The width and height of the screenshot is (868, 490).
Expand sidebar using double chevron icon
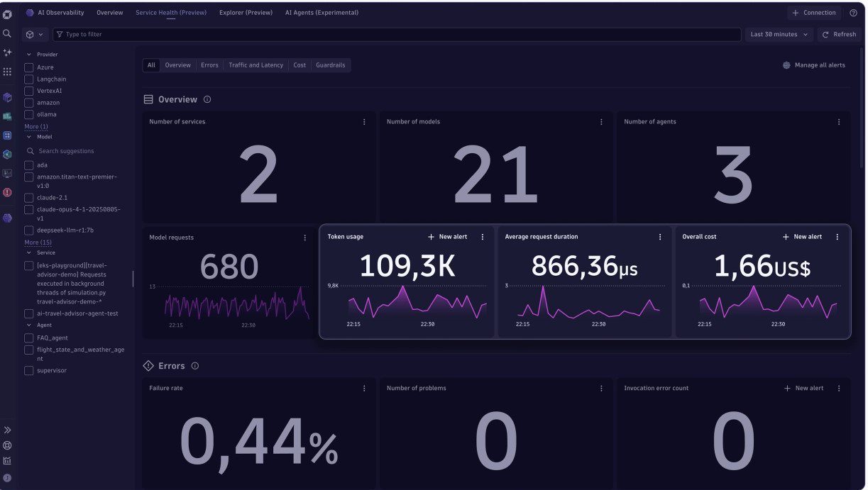pyautogui.click(x=7, y=430)
